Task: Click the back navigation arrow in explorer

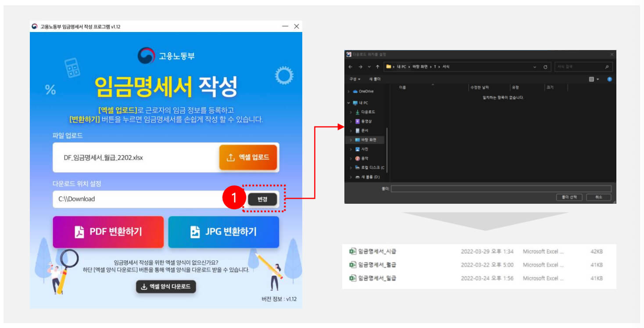Action: pyautogui.click(x=350, y=67)
